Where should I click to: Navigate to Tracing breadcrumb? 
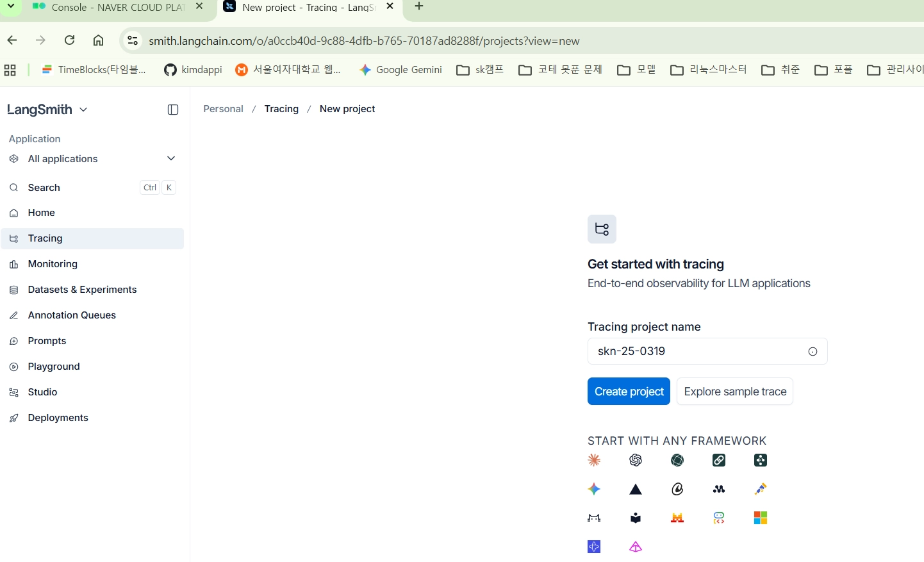281,109
